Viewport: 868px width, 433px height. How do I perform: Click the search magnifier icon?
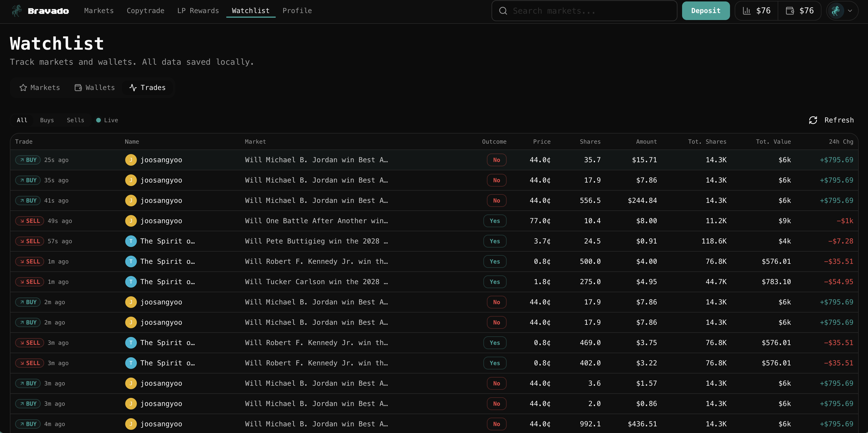tap(503, 11)
